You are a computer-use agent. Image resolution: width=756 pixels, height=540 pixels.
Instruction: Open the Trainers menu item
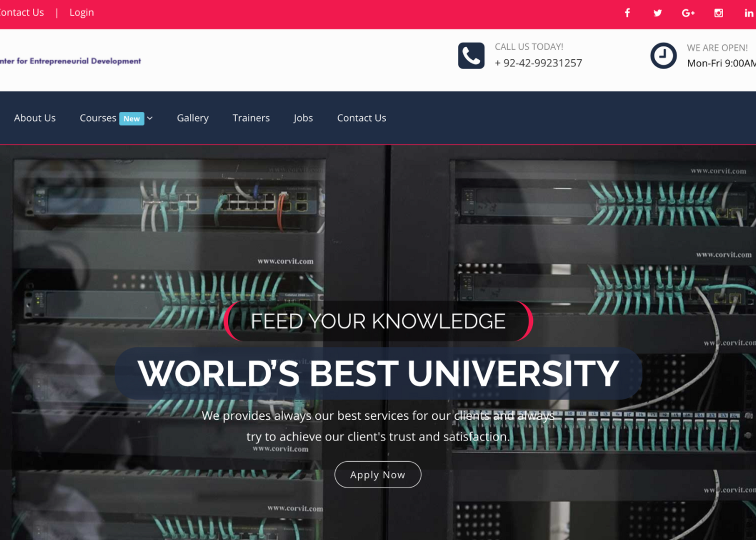tap(251, 118)
